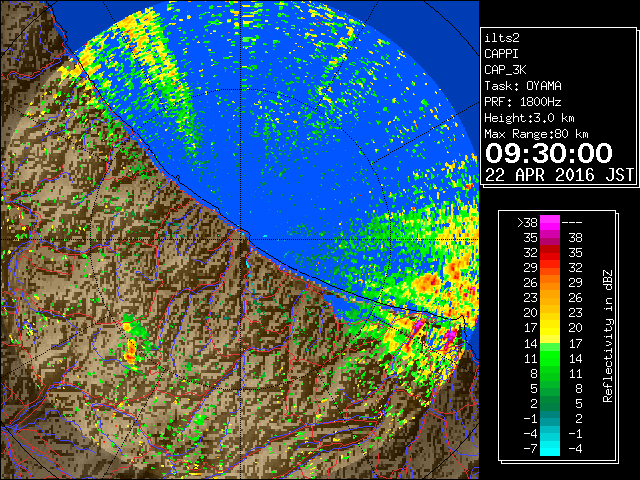Click the "22 APR 2016 JST" date
Screen dimensions: 640x480
tap(559, 175)
